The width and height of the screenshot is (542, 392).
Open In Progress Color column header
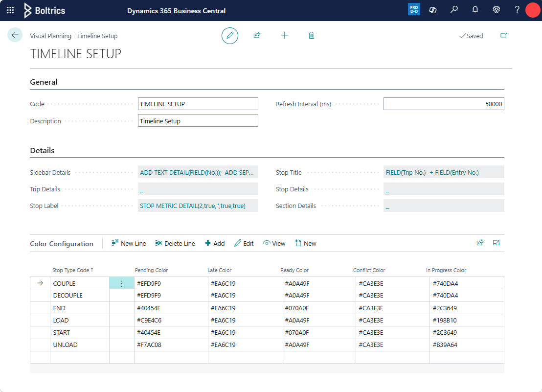click(x=446, y=270)
